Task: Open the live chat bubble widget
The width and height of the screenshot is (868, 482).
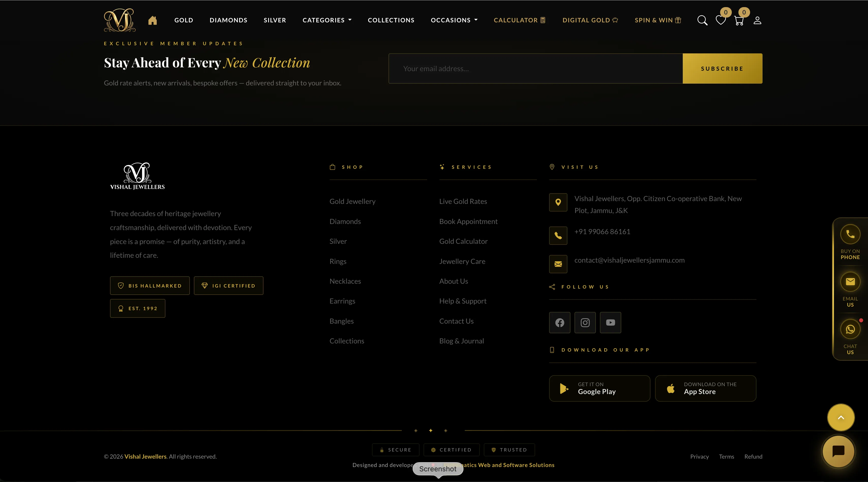Action: pyautogui.click(x=838, y=451)
